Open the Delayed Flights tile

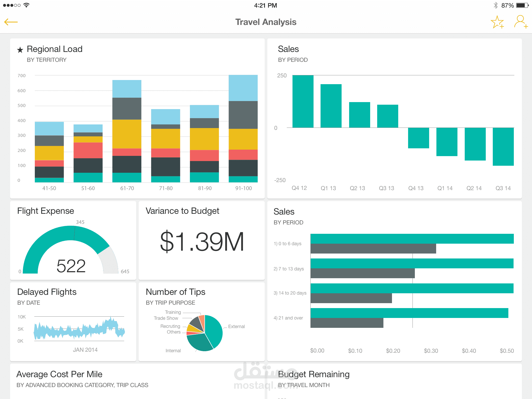[x=73, y=322]
